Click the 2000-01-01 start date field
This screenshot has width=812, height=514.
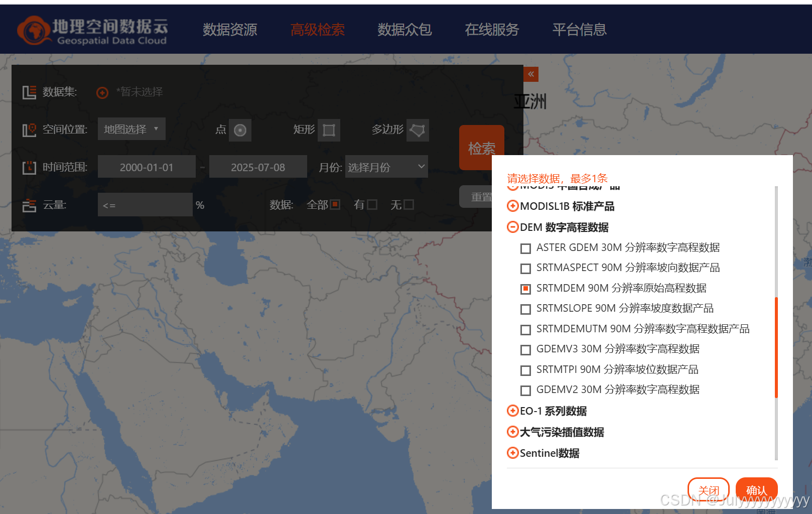[x=147, y=166]
